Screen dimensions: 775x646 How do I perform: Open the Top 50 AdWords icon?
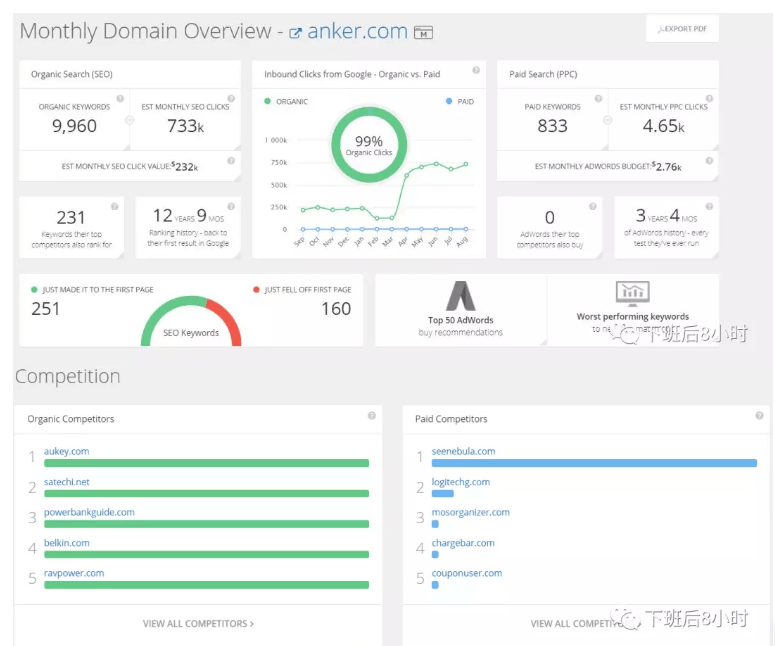(460, 297)
